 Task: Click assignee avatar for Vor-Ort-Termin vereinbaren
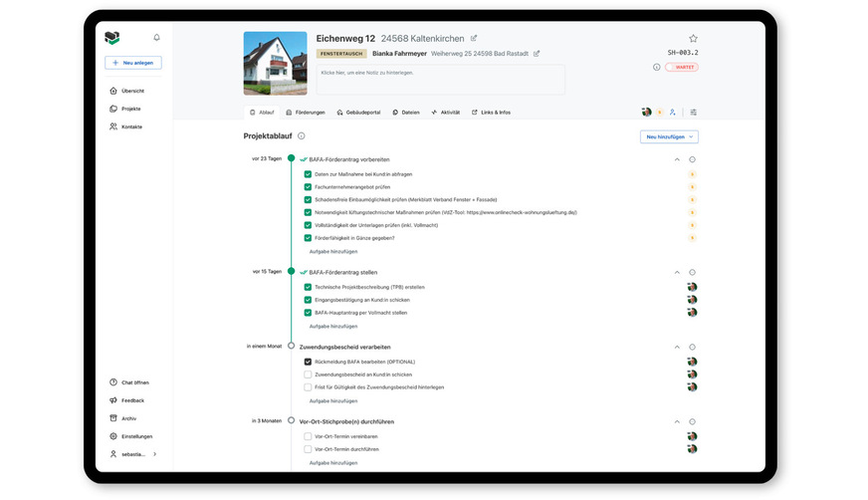click(x=692, y=436)
